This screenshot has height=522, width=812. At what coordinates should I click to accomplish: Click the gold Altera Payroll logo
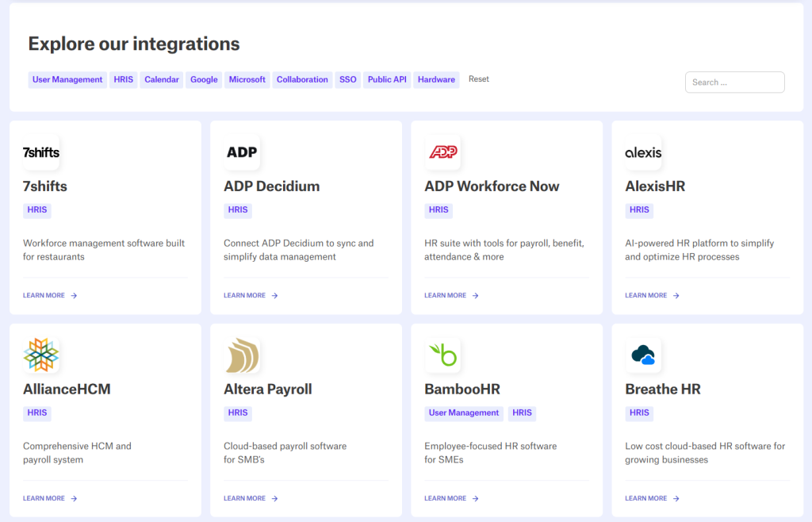[241, 355]
